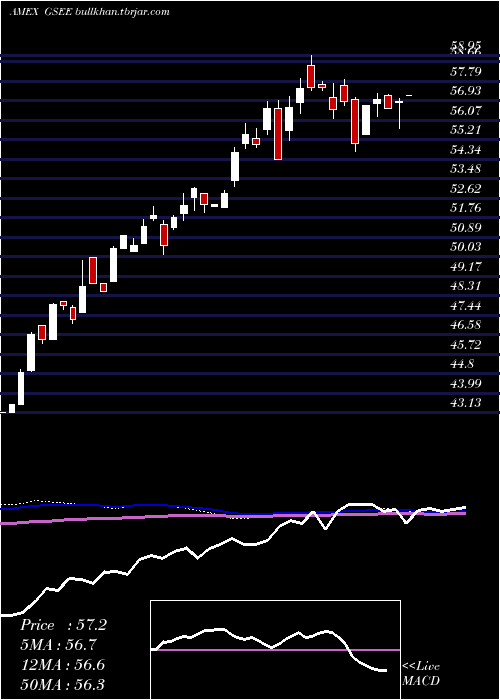Select the 47.44 price axis label
Screen dimensions: 500x700
[466, 306]
